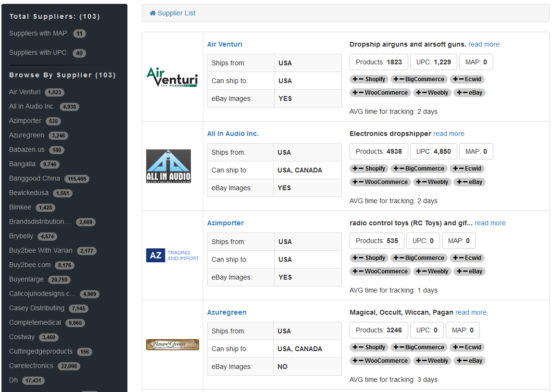Toggle eBay plus-minus tag for All In Audio
The image size is (552, 392).
coord(469,182)
